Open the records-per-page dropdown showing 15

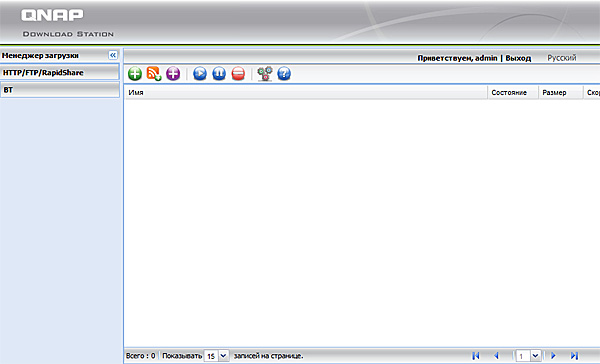pos(223,356)
